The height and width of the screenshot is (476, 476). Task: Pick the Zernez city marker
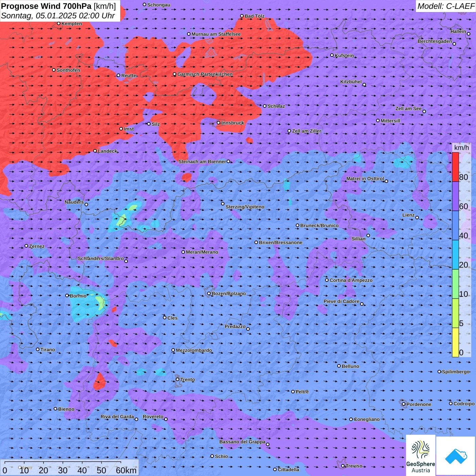(x=27, y=246)
